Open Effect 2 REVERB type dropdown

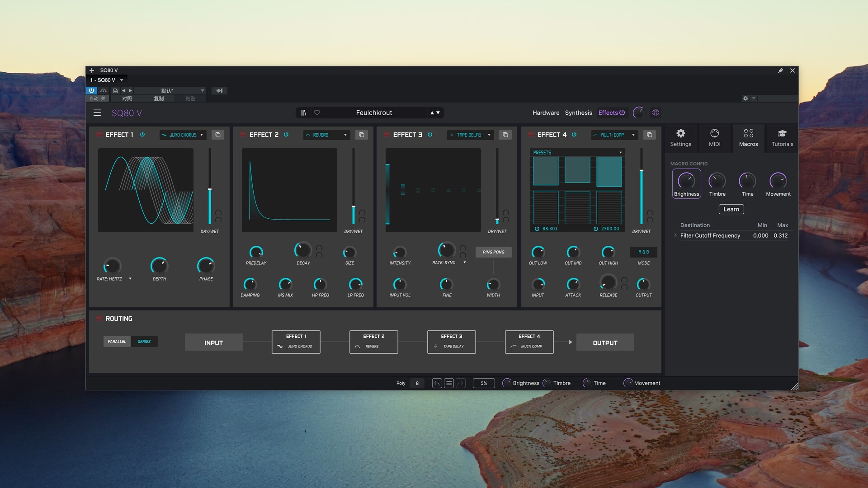click(x=326, y=135)
